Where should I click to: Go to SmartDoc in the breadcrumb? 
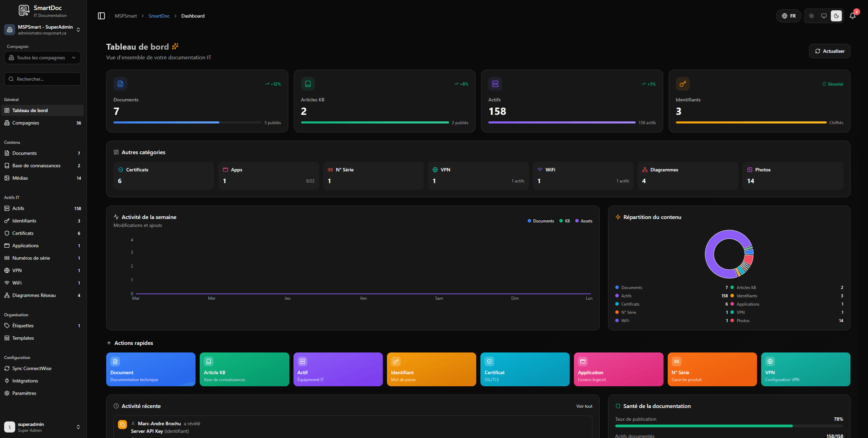(x=159, y=16)
